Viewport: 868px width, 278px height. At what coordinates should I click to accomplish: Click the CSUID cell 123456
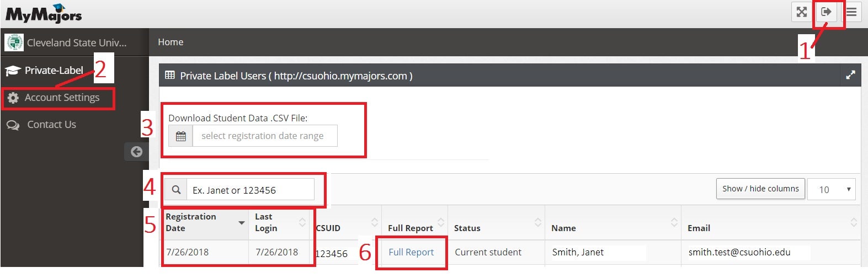pos(332,253)
